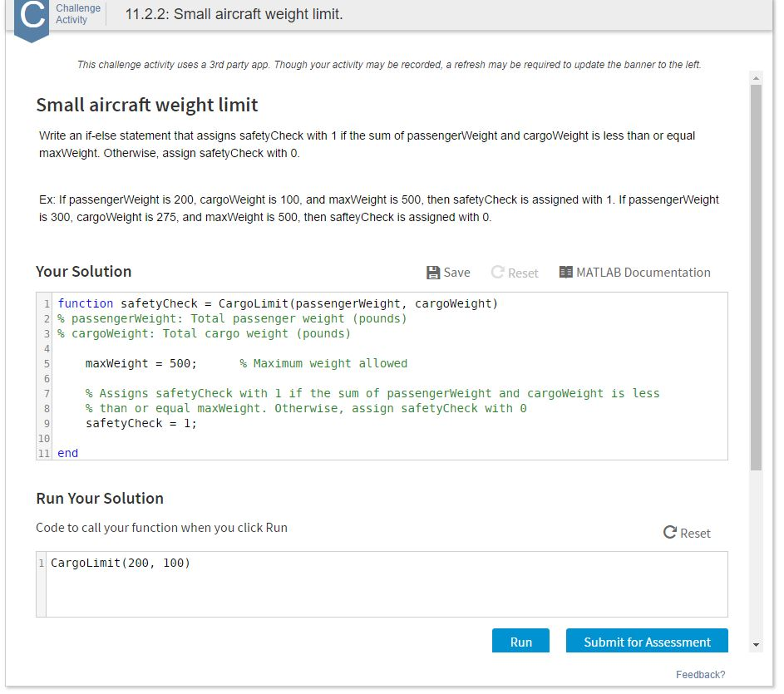Image resolution: width=784 pixels, height=694 pixels.
Task: Open the Feedback? link
Action: coord(700,675)
